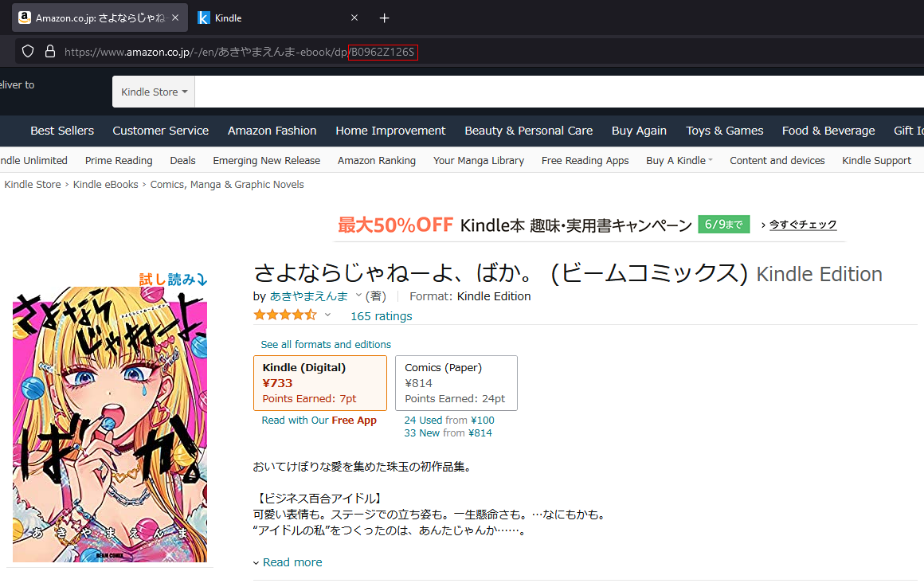Click the star rating icons

(x=285, y=315)
